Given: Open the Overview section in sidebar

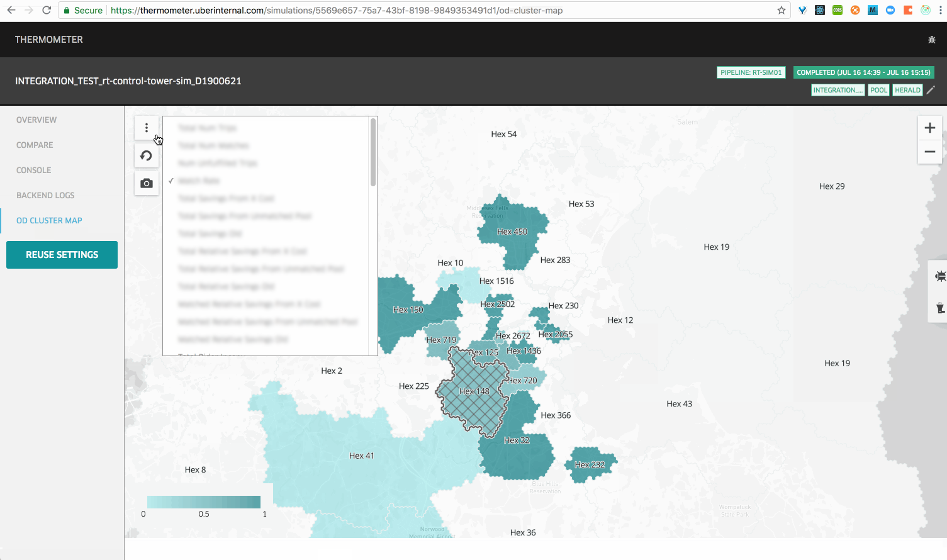Looking at the screenshot, I should [x=36, y=120].
